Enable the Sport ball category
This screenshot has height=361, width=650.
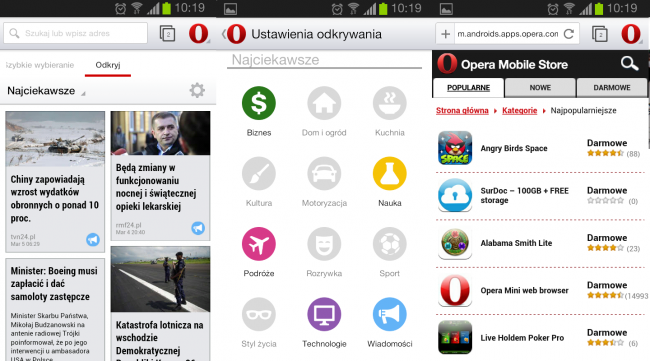tap(390, 244)
